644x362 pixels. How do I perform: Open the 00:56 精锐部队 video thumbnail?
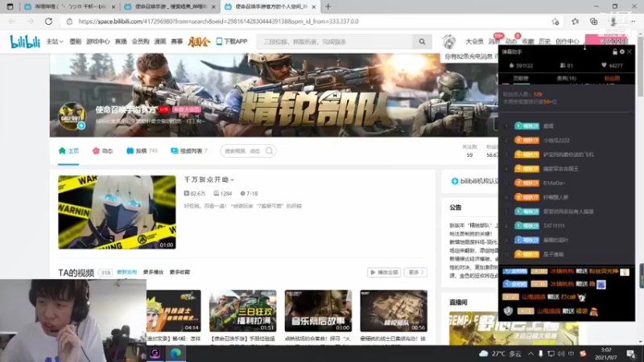[x=394, y=311]
